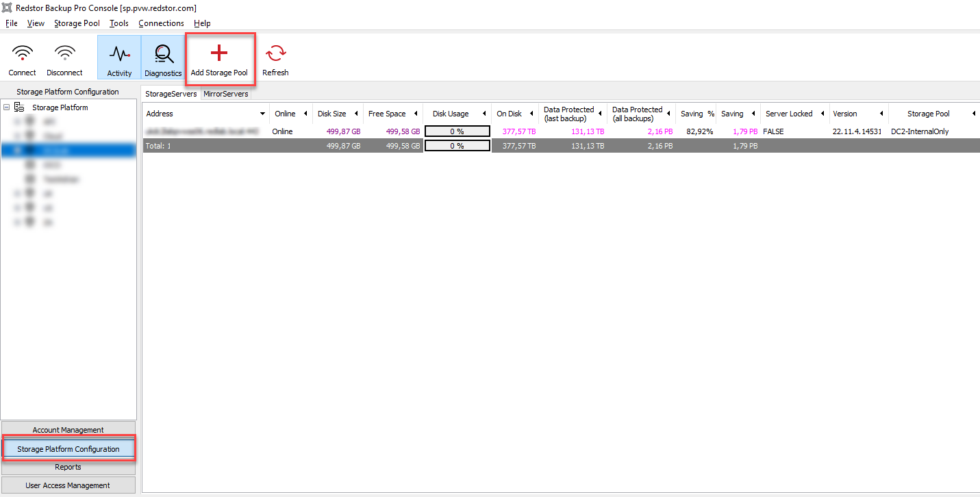Image resolution: width=980 pixels, height=497 pixels.
Task: Open the Server Locked column header arrow
Action: [x=822, y=114]
